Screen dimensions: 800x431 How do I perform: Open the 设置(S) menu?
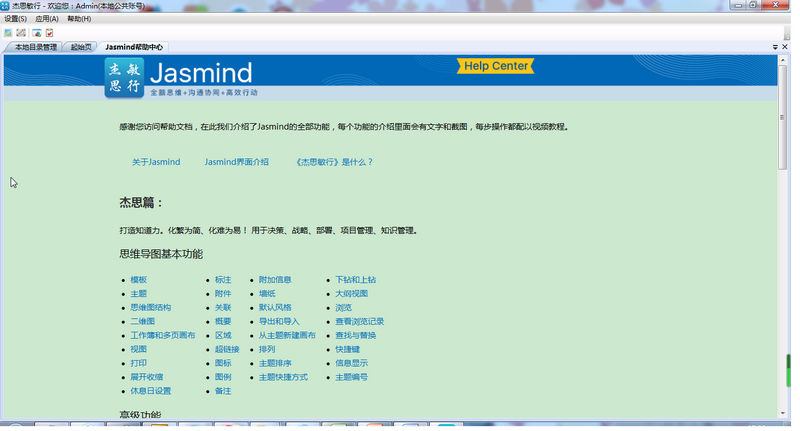pyautogui.click(x=15, y=19)
